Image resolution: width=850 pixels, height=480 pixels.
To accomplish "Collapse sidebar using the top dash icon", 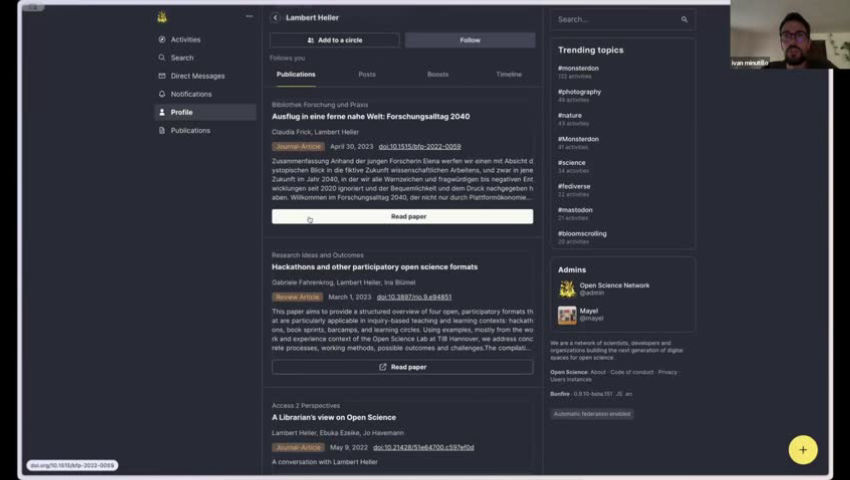I will [x=249, y=17].
